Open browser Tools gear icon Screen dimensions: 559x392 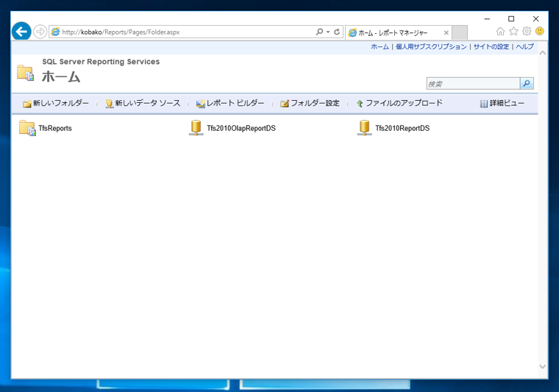tap(527, 32)
